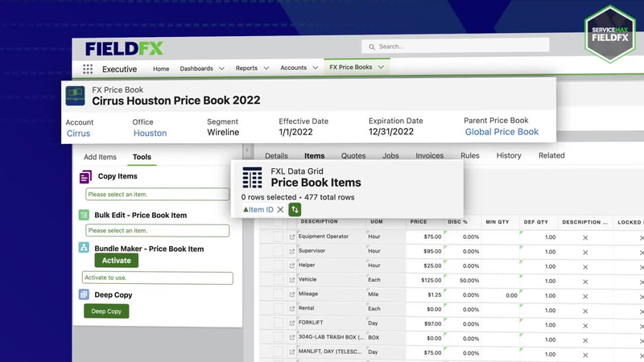Expand the Reports menu chevron
Viewport: 644px width, 362px height.
266,68
